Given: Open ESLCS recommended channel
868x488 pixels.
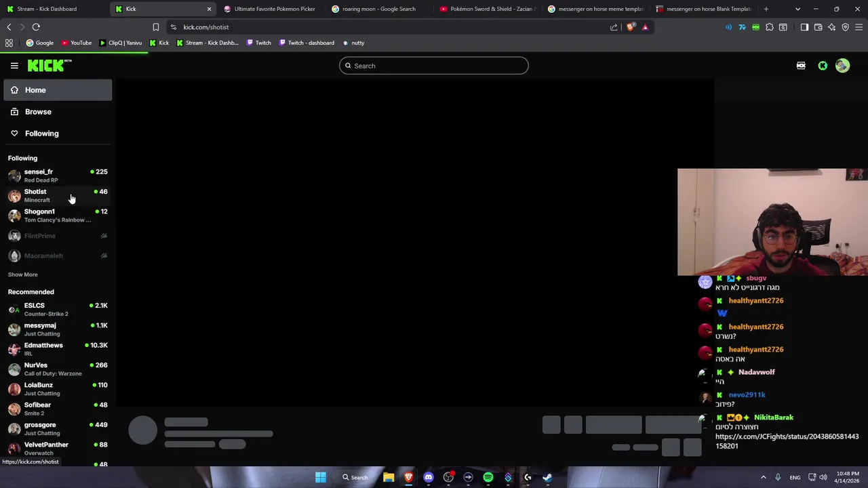Looking at the screenshot, I should coord(58,309).
